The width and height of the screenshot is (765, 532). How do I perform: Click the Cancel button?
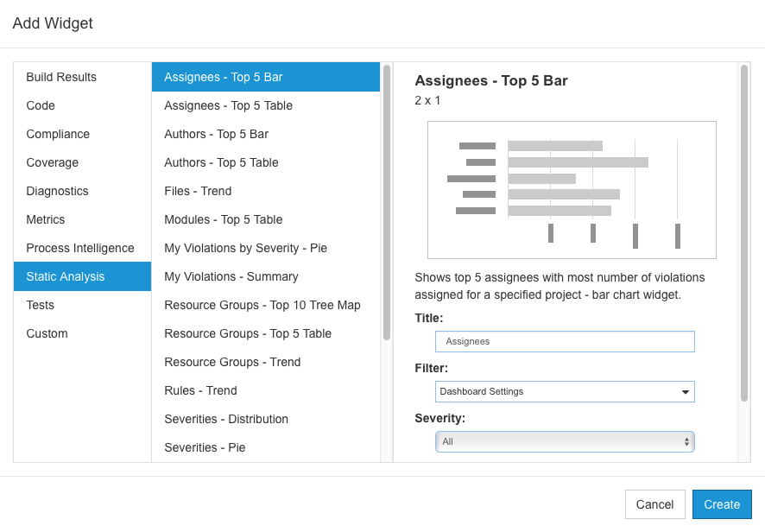click(x=654, y=504)
